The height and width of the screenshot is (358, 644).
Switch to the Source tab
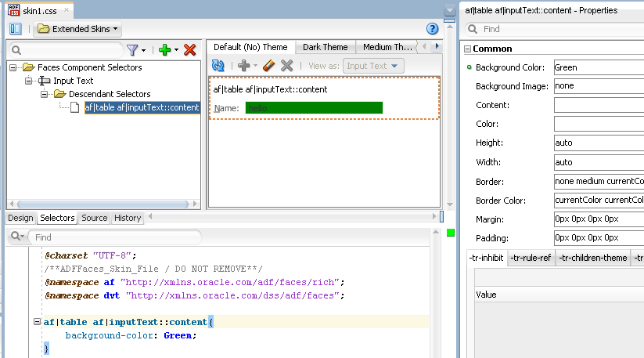pos(95,218)
